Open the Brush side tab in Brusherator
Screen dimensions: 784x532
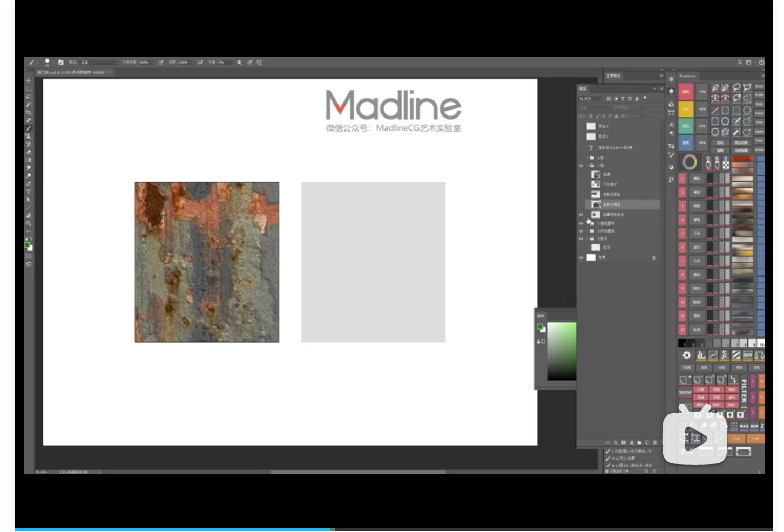(759, 86)
